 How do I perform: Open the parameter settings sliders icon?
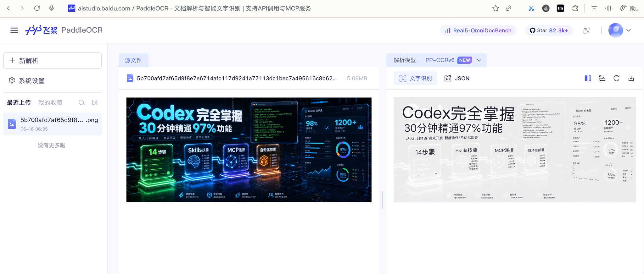[602, 78]
